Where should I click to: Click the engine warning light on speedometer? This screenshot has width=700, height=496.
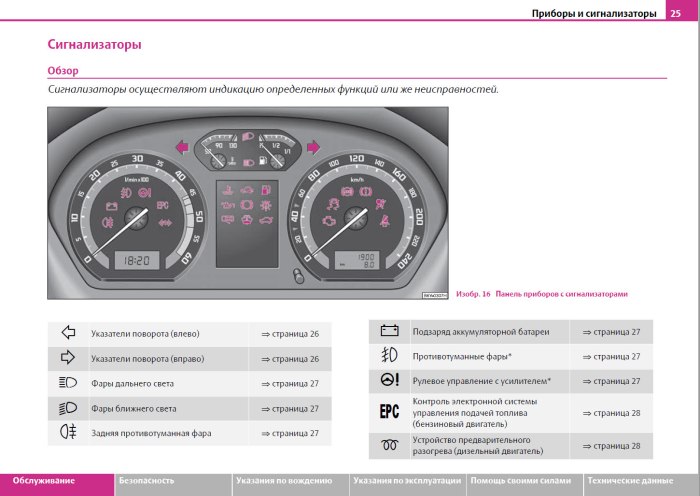tap(329, 221)
